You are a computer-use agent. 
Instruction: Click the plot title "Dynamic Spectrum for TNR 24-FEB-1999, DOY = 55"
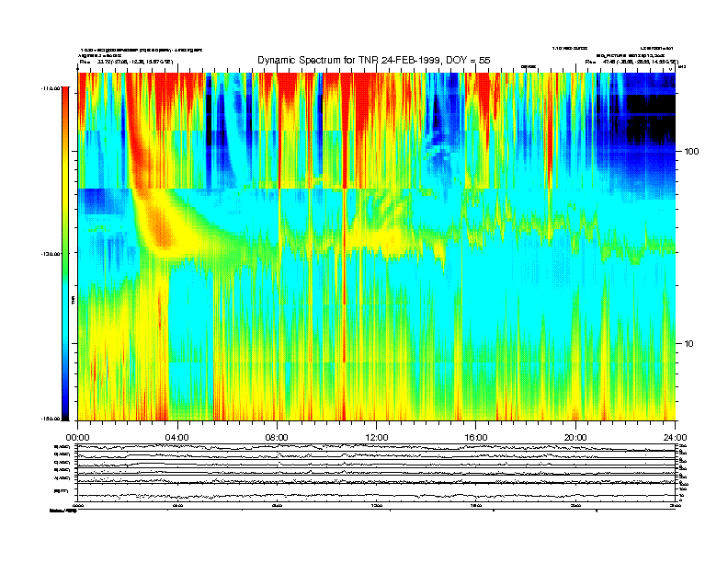pyautogui.click(x=374, y=60)
